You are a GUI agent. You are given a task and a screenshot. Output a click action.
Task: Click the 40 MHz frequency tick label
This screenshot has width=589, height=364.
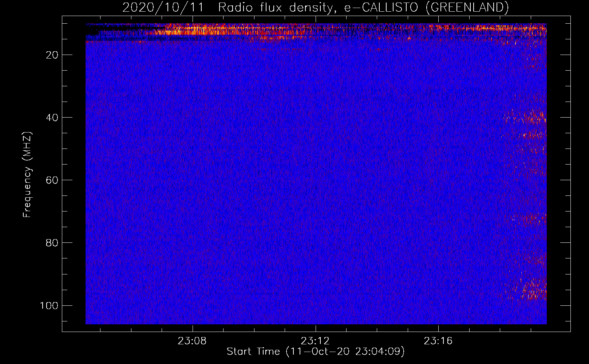(x=52, y=118)
